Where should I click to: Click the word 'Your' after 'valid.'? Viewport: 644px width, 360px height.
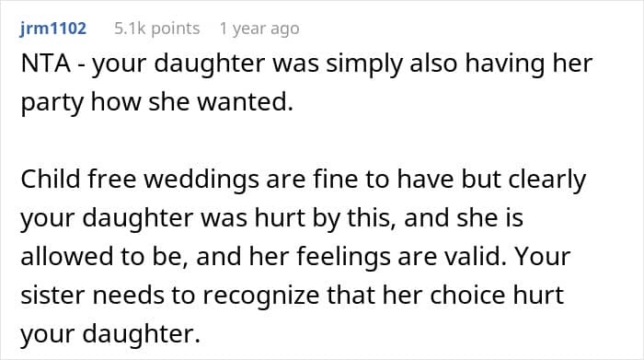point(543,257)
